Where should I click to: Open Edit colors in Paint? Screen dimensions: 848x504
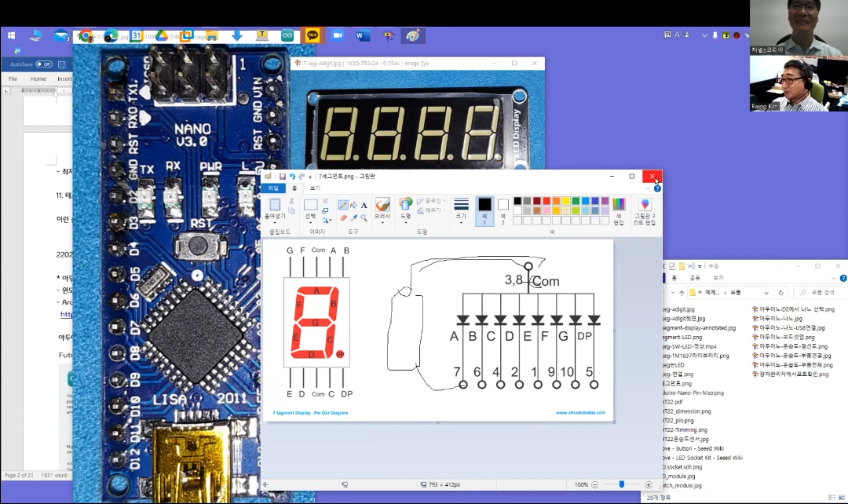click(x=619, y=210)
